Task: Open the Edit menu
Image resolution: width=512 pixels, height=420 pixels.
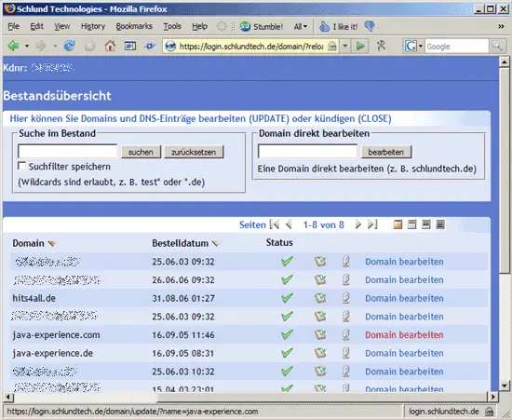Action: tap(36, 26)
